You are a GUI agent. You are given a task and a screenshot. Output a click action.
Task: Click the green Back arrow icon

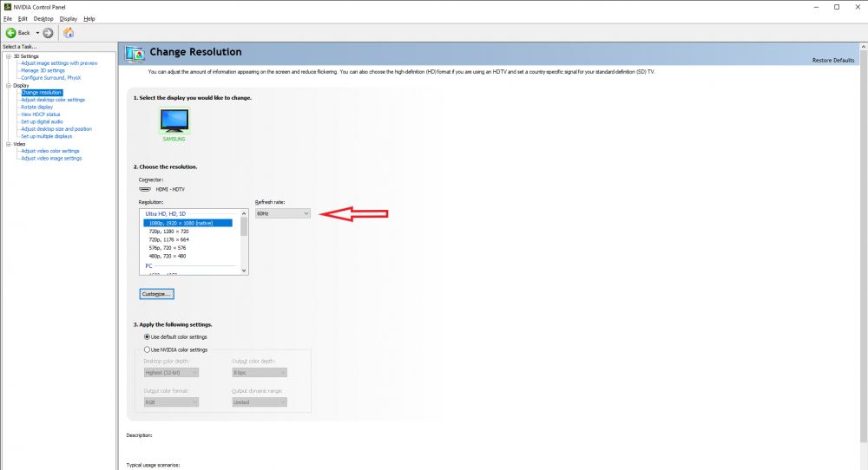coord(10,33)
